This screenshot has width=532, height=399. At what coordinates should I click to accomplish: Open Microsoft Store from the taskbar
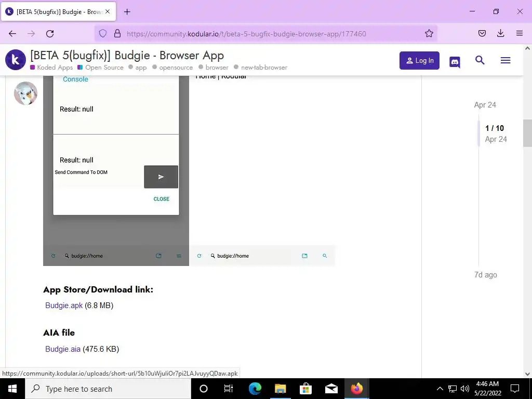pos(305,389)
